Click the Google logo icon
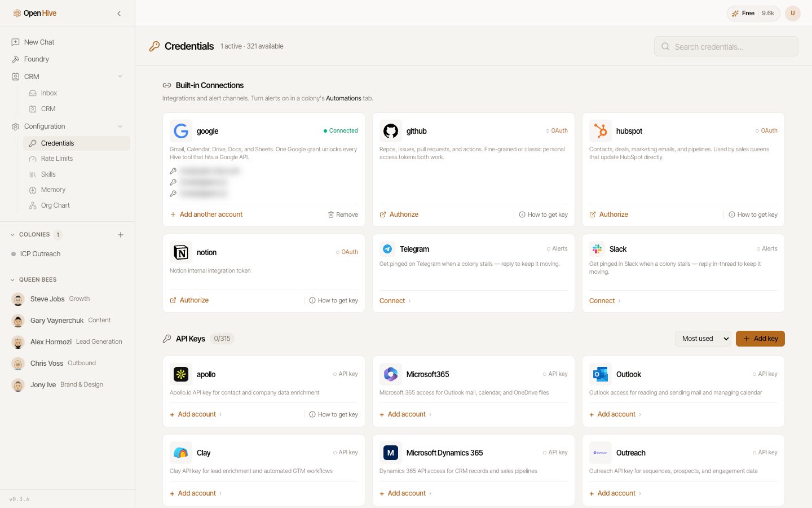The width and height of the screenshot is (812, 508). pos(181,131)
